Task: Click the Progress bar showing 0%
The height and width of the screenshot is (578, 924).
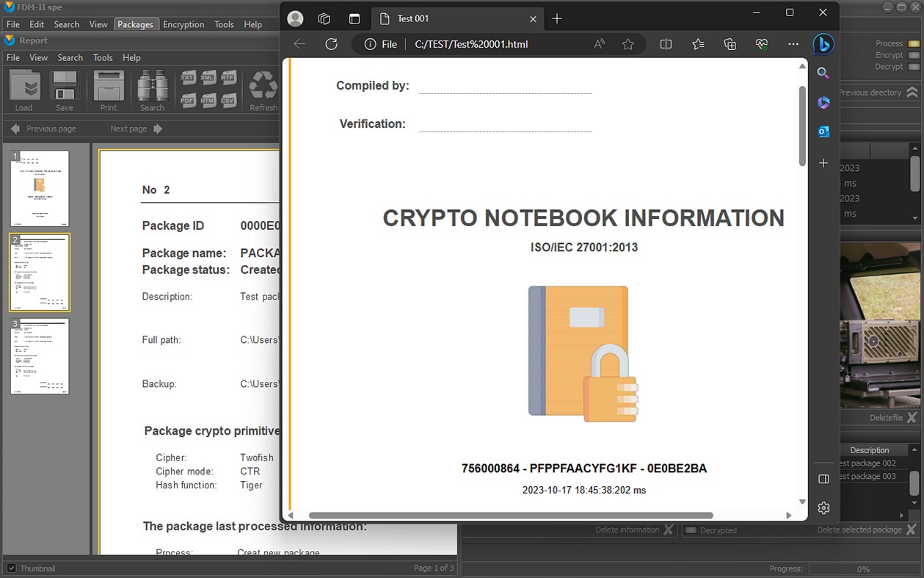Action: pyautogui.click(x=863, y=569)
